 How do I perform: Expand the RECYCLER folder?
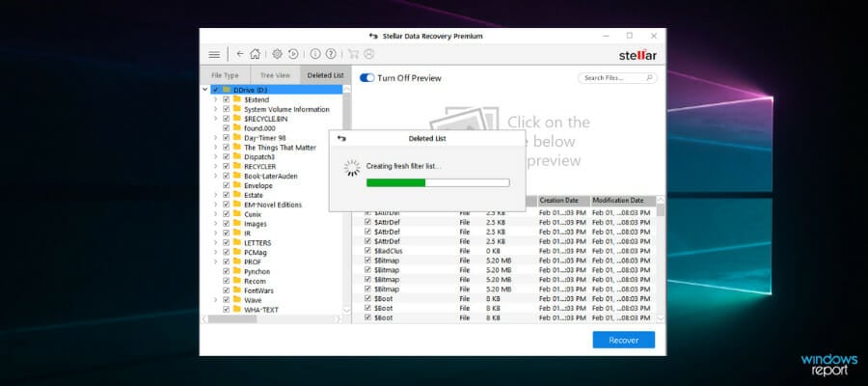tap(215, 166)
